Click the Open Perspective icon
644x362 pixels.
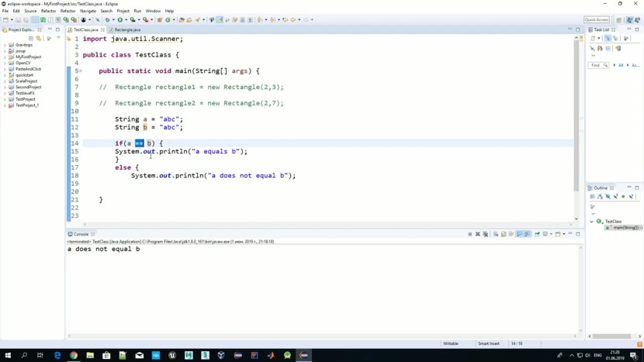[x=619, y=19]
